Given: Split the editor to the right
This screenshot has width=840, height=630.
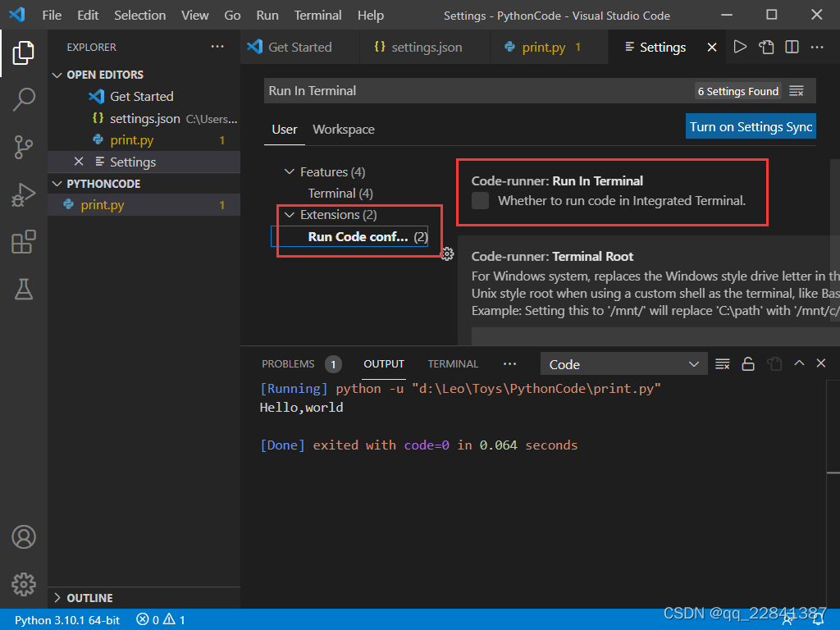Looking at the screenshot, I should [x=792, y=47].
